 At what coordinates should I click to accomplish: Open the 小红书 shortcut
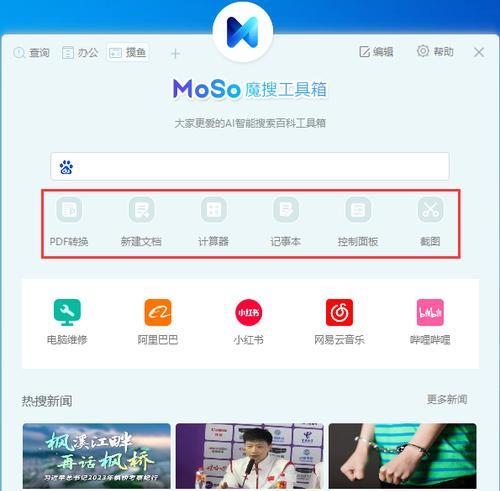(x=249, y=312)
